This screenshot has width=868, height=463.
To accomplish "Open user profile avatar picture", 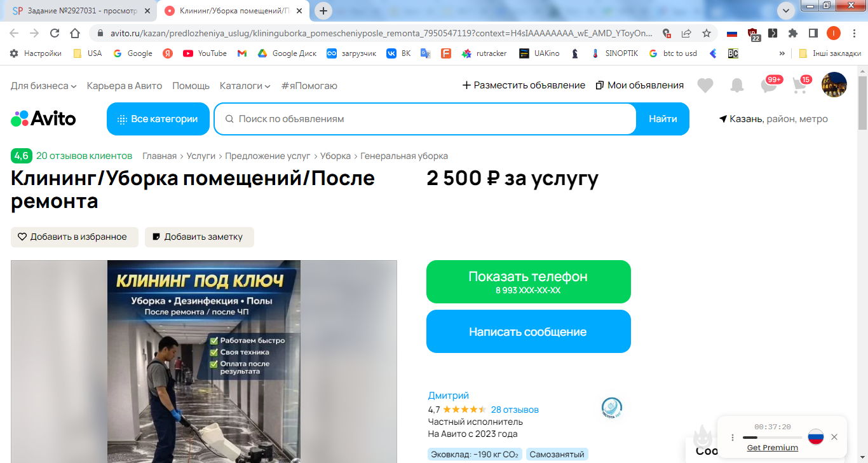I will (x=834, y=85).
